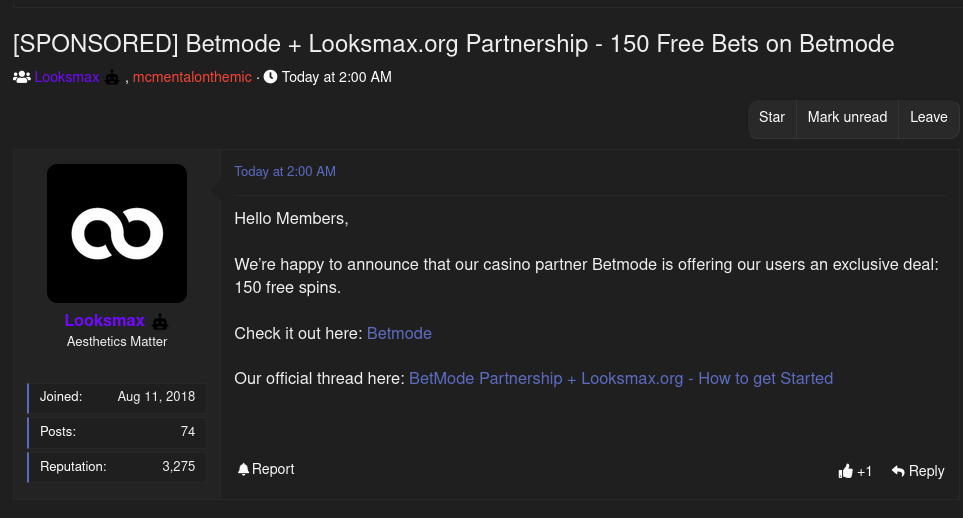
Task: Click the robot icon beside Looksmax in participants list
Action: (112, 77)
